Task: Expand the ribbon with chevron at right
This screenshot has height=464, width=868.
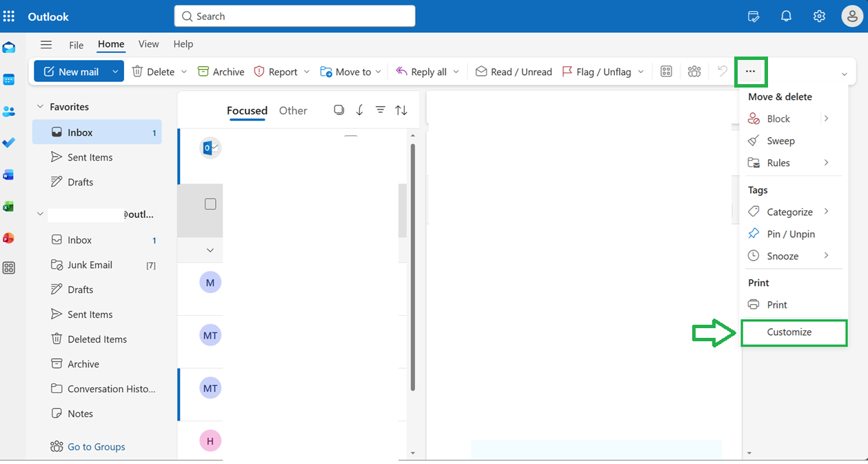Action: (x=844, y=74)
